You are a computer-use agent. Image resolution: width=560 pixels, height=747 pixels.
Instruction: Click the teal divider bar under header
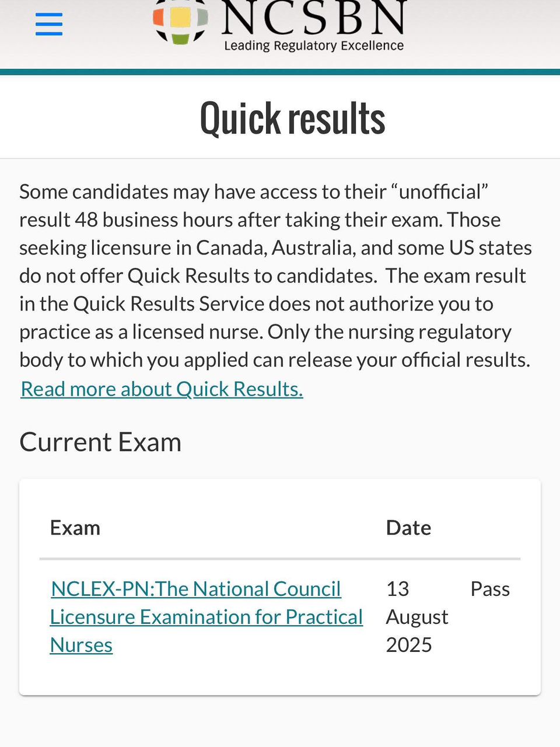(x=280, y=72)
